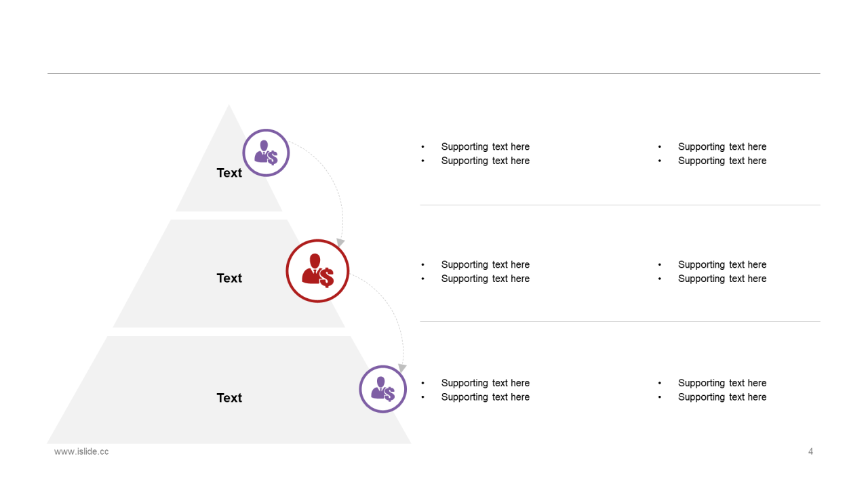Click the slide number 4
The height and width of the screenshot is (488, 868).
coord(810,451)
